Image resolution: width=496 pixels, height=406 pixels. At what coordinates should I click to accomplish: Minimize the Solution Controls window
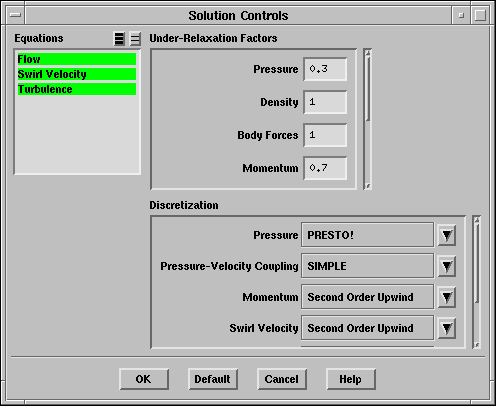point(461,15)
